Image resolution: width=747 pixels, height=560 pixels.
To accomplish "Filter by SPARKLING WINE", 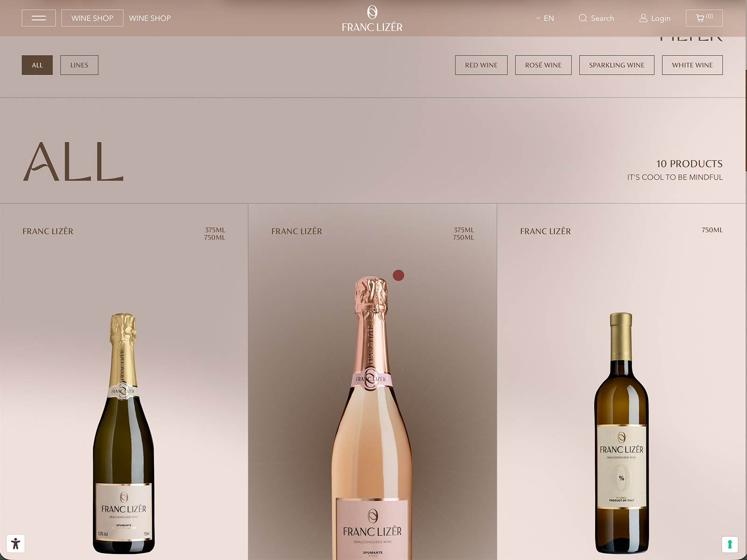I will [x=617, y=65].
